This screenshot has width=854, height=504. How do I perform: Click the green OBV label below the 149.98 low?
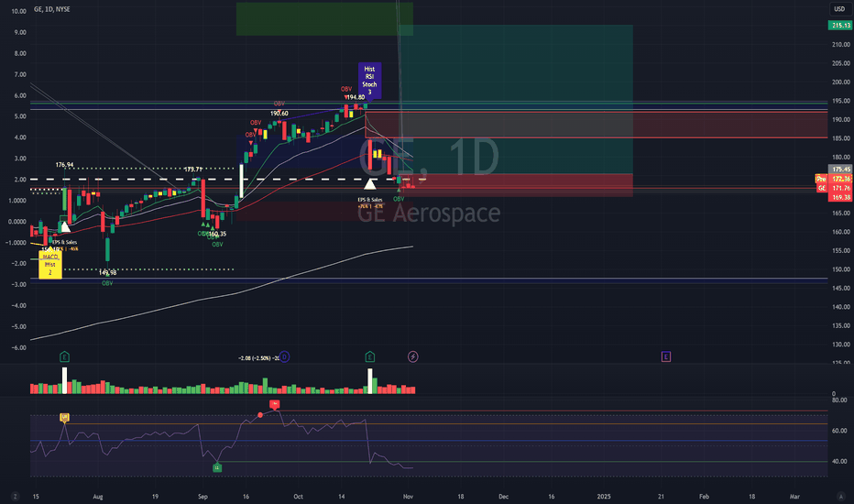(x=107, y=283)
